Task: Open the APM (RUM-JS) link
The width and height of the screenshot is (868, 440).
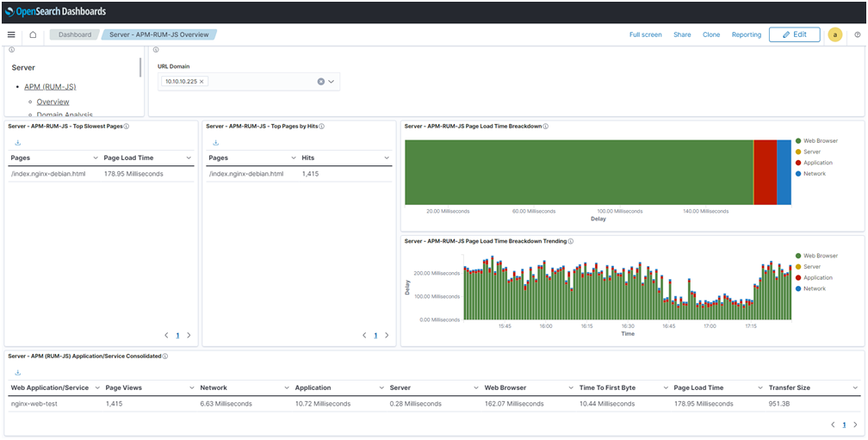Action: click(50, 87)
